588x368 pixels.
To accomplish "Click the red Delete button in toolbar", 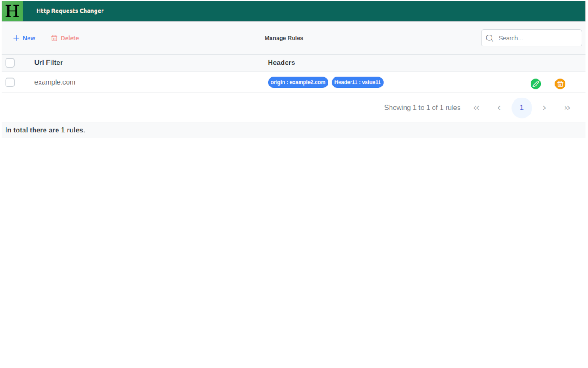I will (65, 38).
